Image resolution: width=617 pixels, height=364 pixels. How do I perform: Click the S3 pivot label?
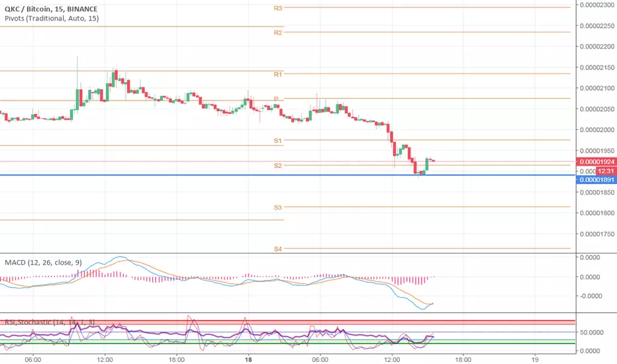coord(278,207)
